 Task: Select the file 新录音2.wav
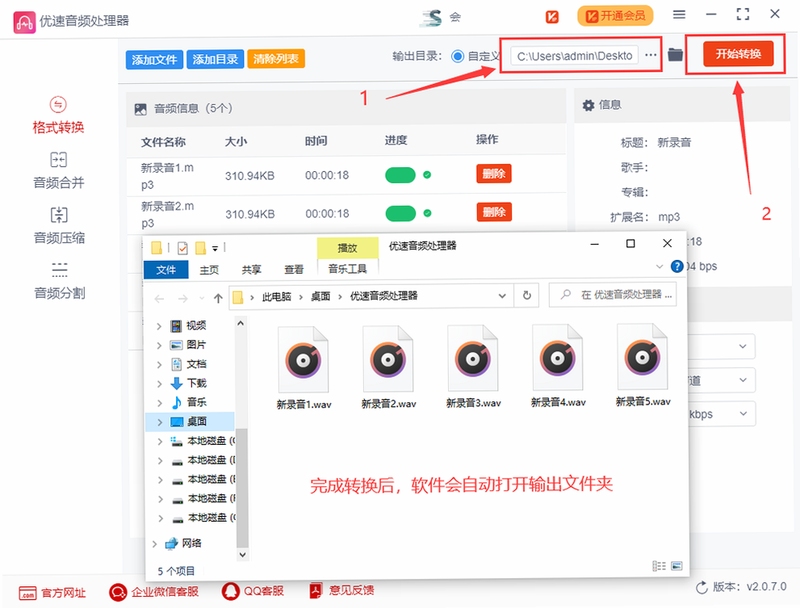pyautogui.click(x=388, y=367)
